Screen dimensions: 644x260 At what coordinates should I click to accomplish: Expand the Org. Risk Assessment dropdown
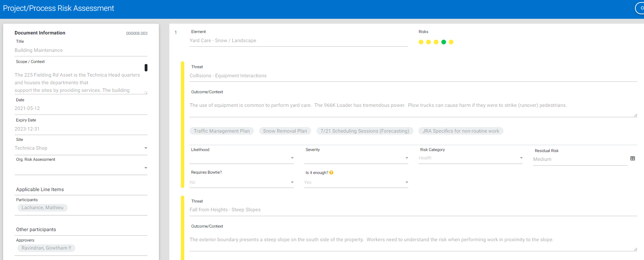coord(81,168)
